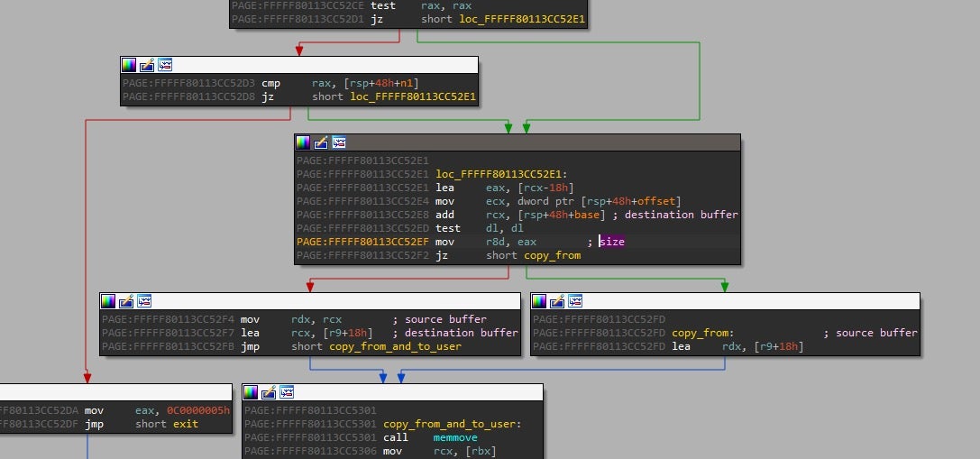
Task: Set node color for loc_FFFFF80113CC52E1 block
Action: [303, 142]
